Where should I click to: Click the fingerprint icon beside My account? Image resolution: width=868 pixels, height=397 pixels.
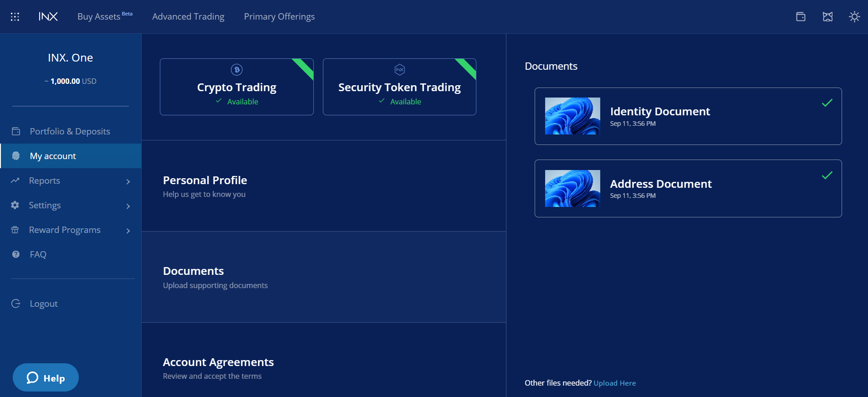click(16, 156)
